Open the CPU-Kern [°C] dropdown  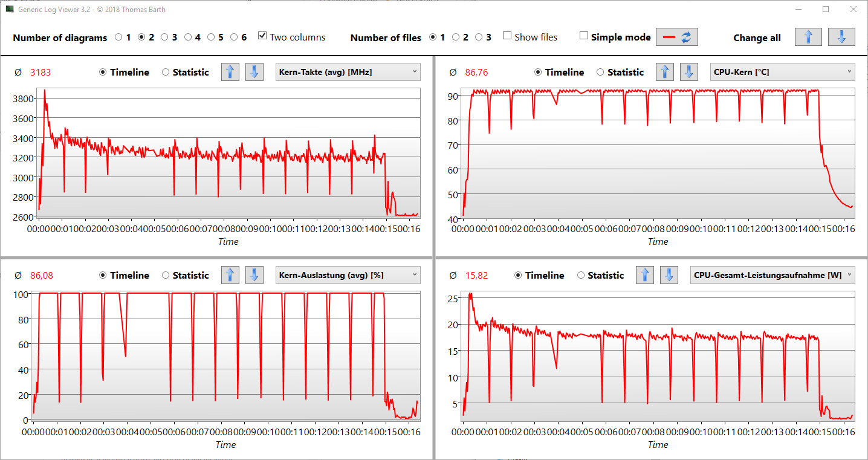782,72
